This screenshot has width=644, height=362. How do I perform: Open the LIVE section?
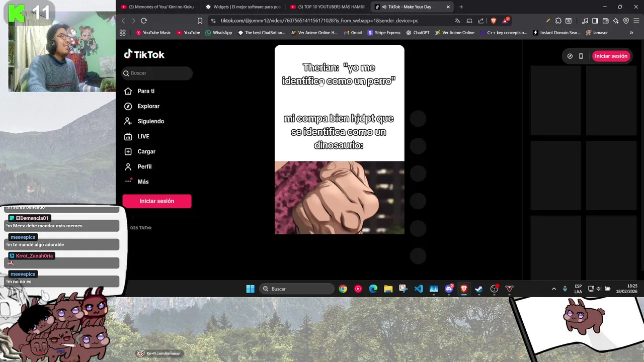(x=137, y=136)
